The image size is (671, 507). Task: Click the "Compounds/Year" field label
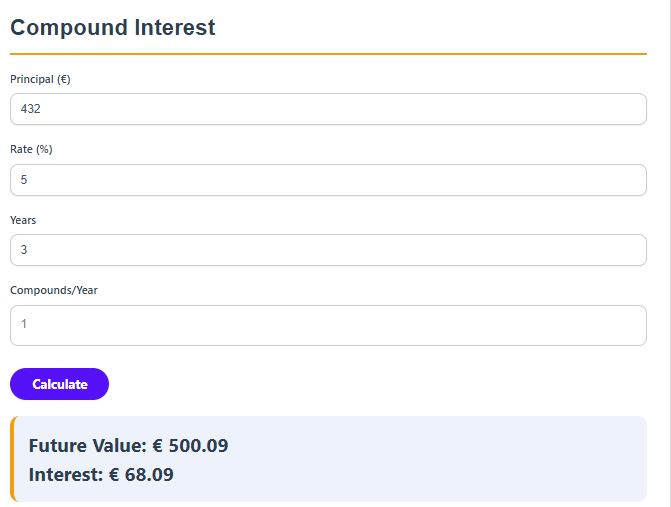(54, 290)
